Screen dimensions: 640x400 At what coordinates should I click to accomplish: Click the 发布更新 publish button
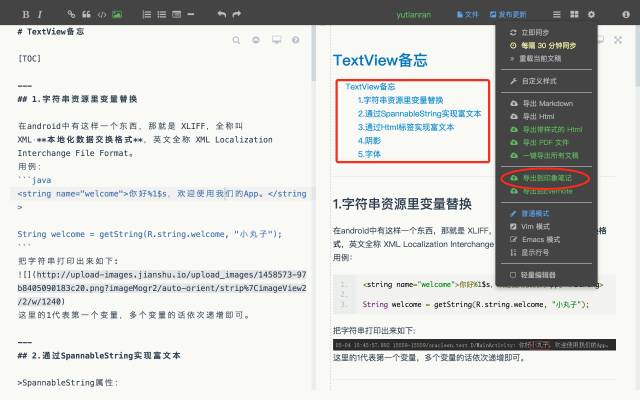508,15
